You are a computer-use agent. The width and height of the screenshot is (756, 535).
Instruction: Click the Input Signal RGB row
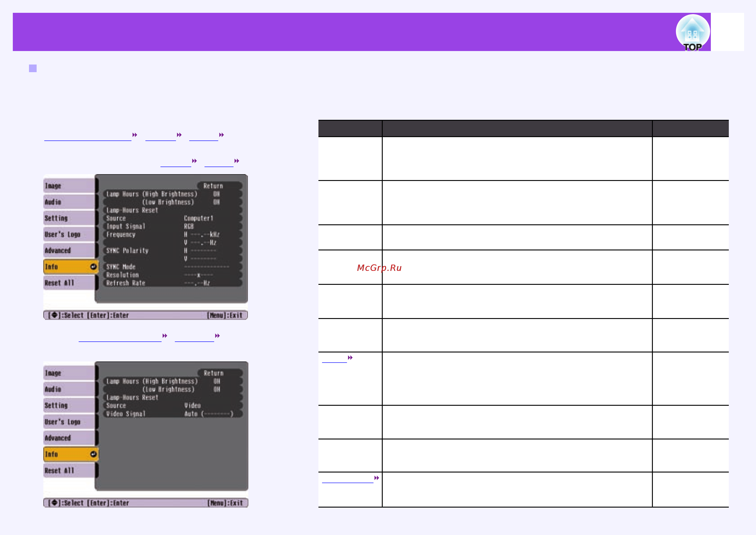coord(173,226)
